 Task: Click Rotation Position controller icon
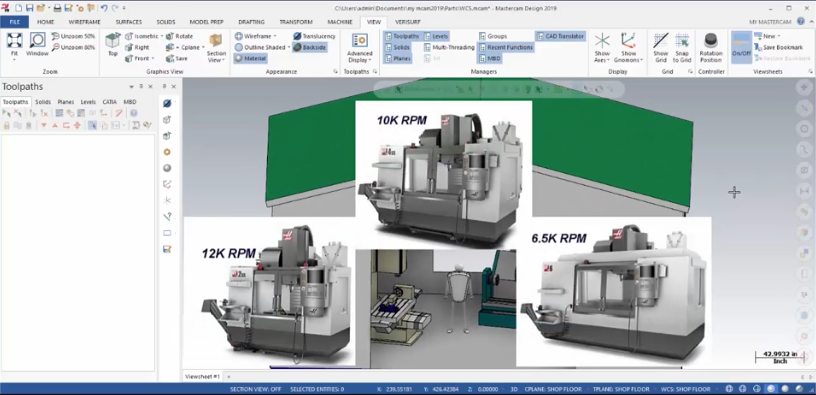pos(711,41)
